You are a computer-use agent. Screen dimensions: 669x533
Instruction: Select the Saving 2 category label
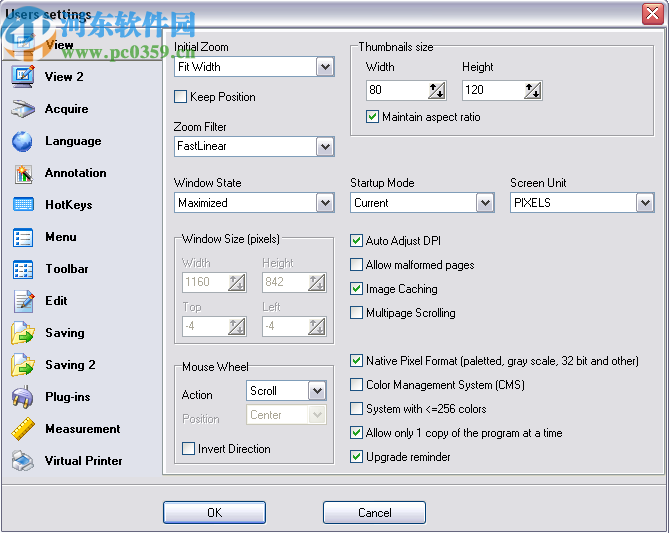(70, 365)
